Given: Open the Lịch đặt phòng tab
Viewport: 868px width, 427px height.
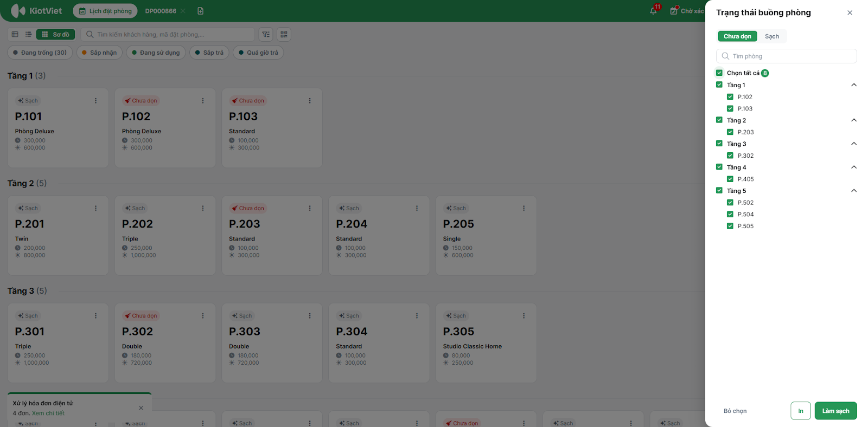Looking at the screenshot, I should click(105, 11).
